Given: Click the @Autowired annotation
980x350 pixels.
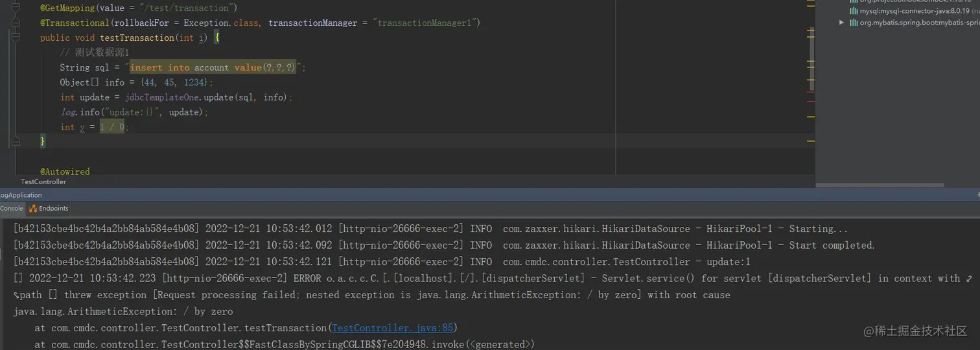Looking at the screenshot, I should coord(65,172).
